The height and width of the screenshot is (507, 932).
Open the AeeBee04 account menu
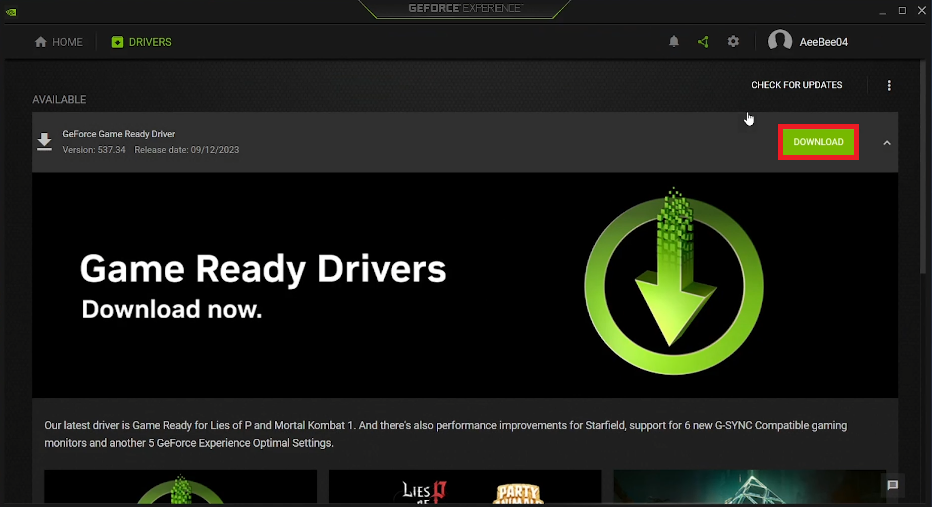[x=824, y=42]
